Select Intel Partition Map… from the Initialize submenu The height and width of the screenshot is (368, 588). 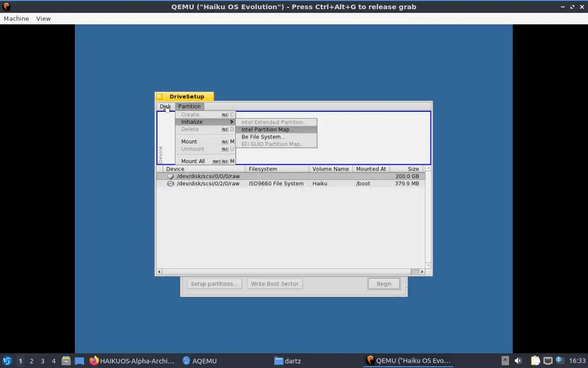tap(276, 130)
